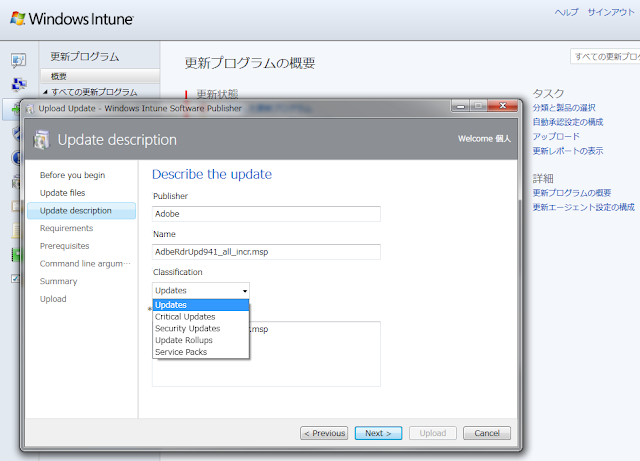Open 更新レポートの表示 link
This screenshot has height=461, width=640.
[568, 151]
